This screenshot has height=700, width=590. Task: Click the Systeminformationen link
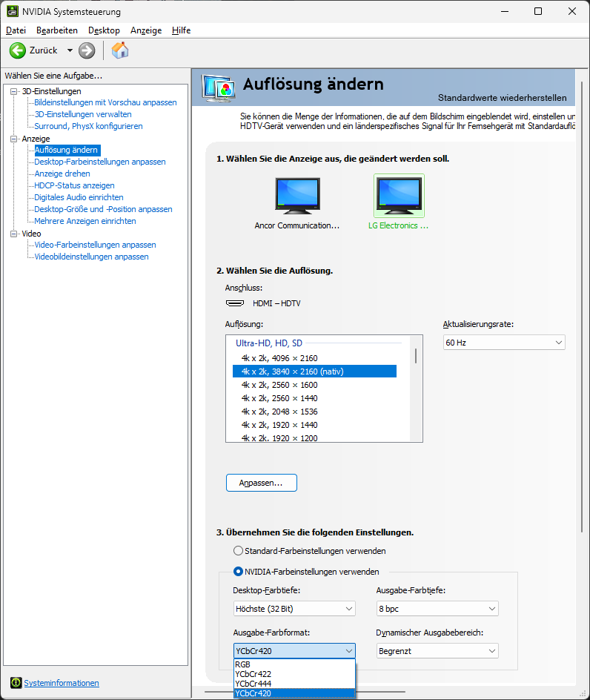click(62, 683)
